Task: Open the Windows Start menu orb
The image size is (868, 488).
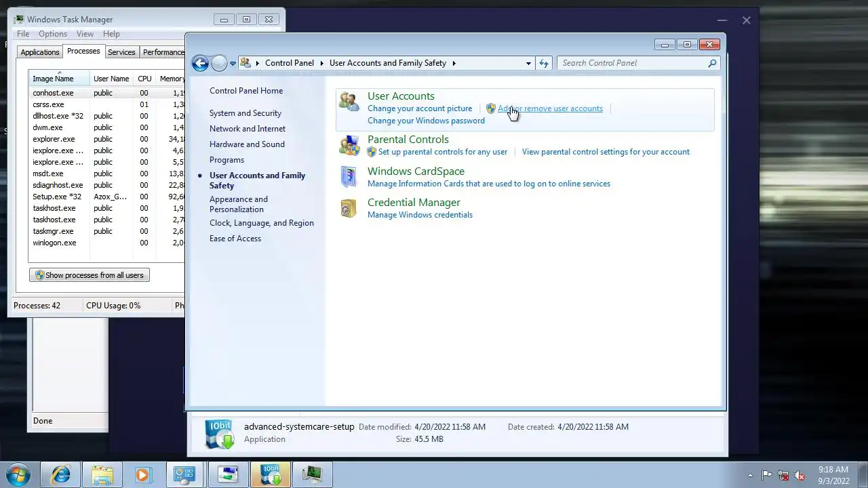Action: click(18, 474)
